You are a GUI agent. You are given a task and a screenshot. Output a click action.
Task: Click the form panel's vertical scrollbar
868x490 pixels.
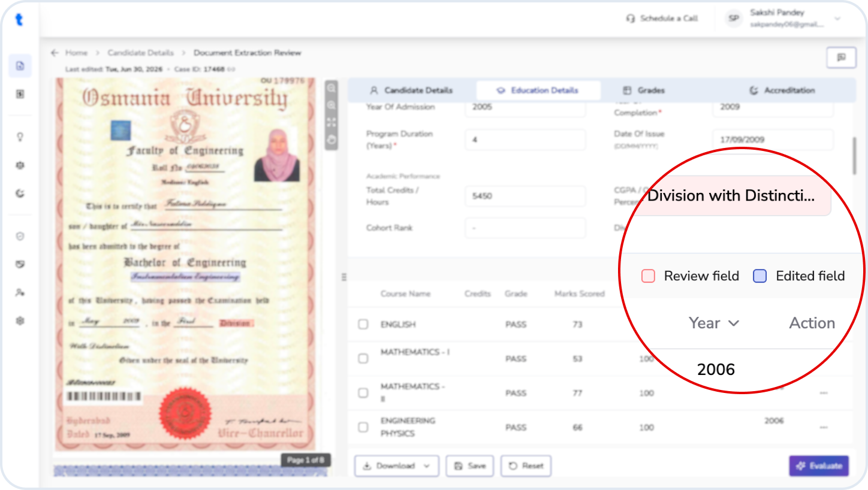(x=854, y=156)
